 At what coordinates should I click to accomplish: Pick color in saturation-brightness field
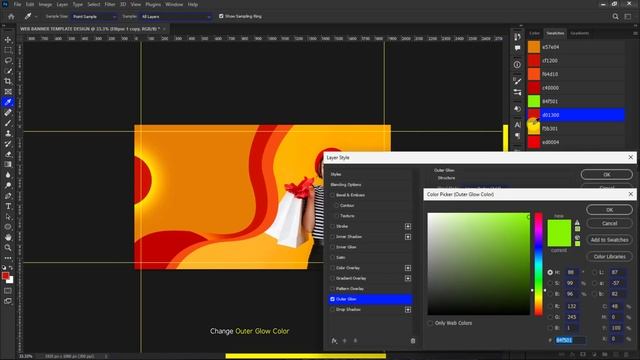tap(478, 264)
